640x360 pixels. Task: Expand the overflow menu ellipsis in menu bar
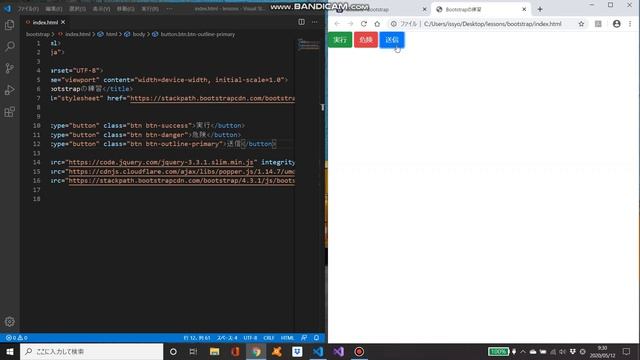click(x=169, y=9)
